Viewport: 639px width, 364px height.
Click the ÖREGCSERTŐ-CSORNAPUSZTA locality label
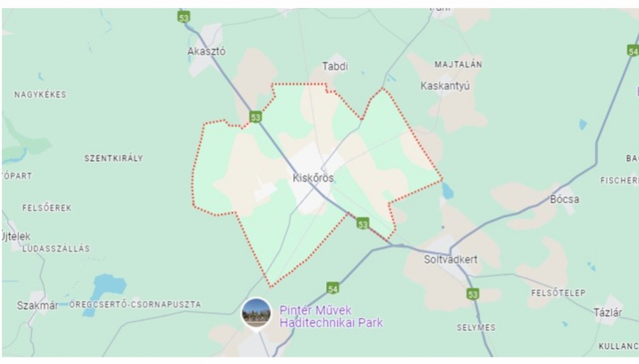(135, 305)
